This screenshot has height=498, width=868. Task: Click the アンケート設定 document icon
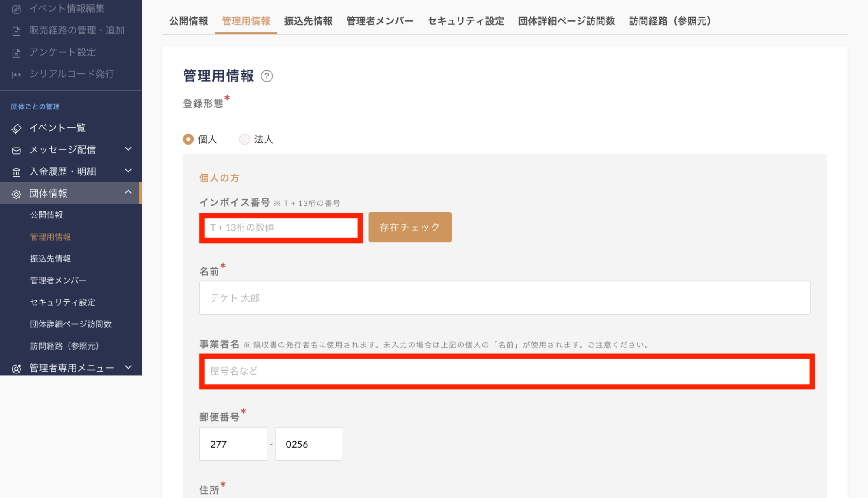[17, 53]
